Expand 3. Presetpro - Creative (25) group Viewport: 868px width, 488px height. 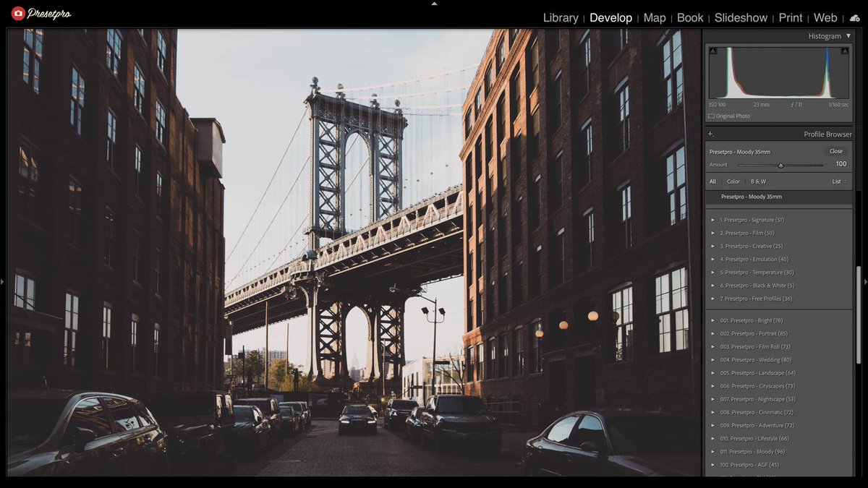pyautogui.click(x=712, y=246)
